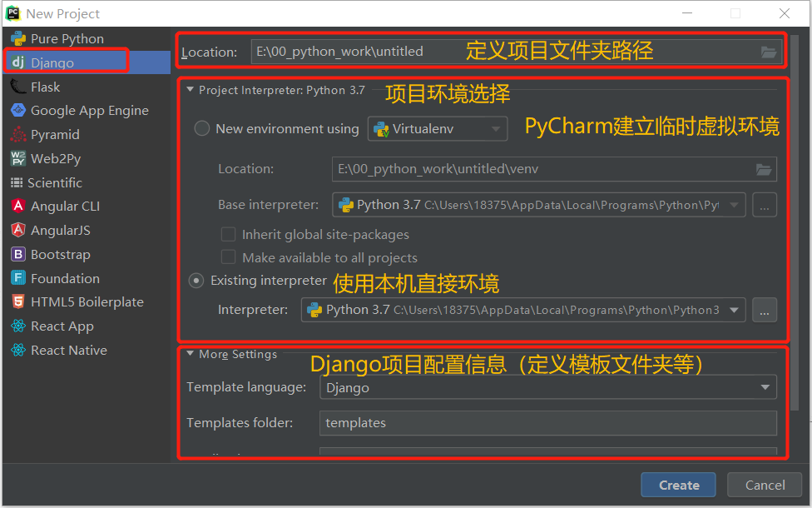Click the PyCharm logo in title bar

[x=13, y=13]
